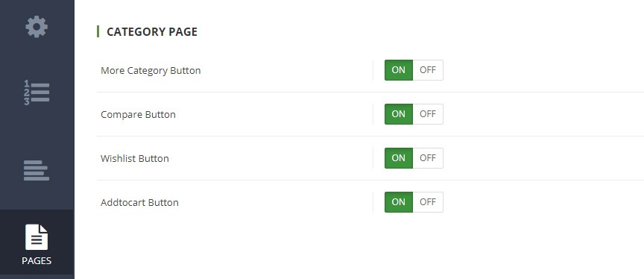Open the gear settings section in sidebar
Screen dimensions: 644x279
point(37,27)
